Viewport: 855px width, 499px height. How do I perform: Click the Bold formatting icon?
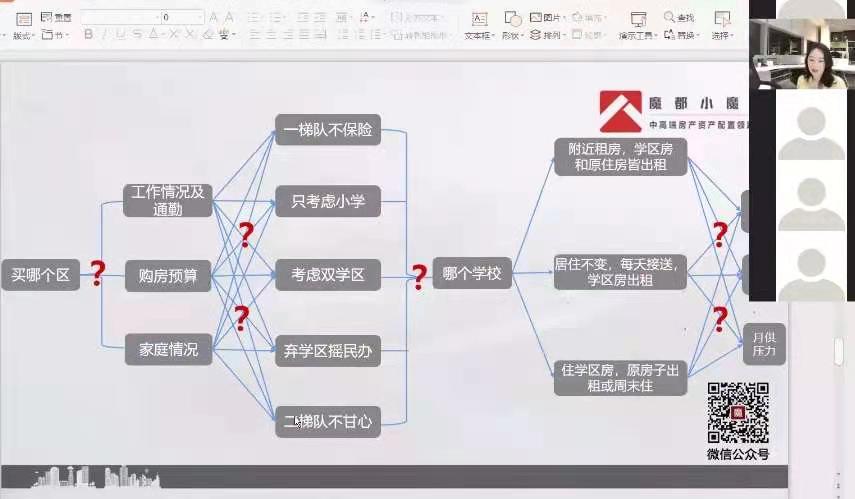click(89, 34)
